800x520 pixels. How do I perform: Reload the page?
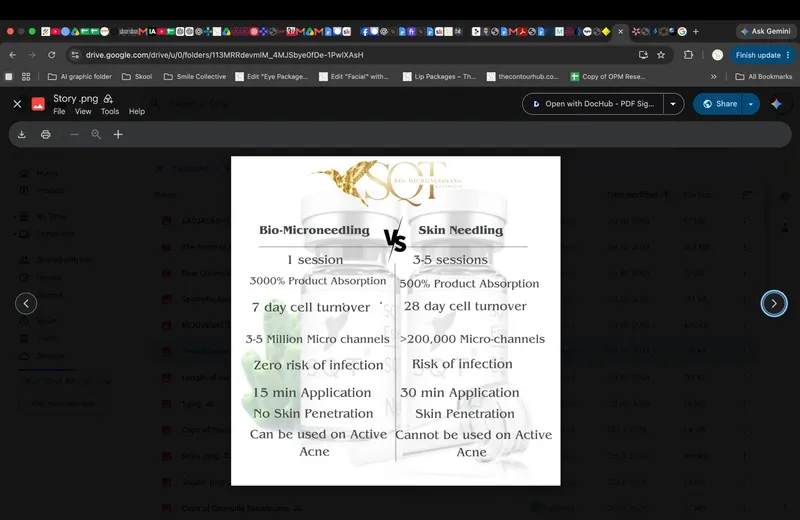52,55
